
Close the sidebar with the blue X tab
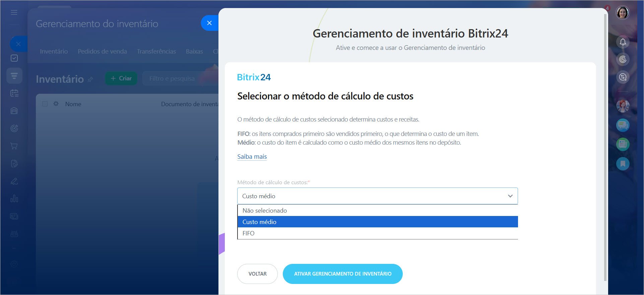pyautogui.click(x=18, y=44)
